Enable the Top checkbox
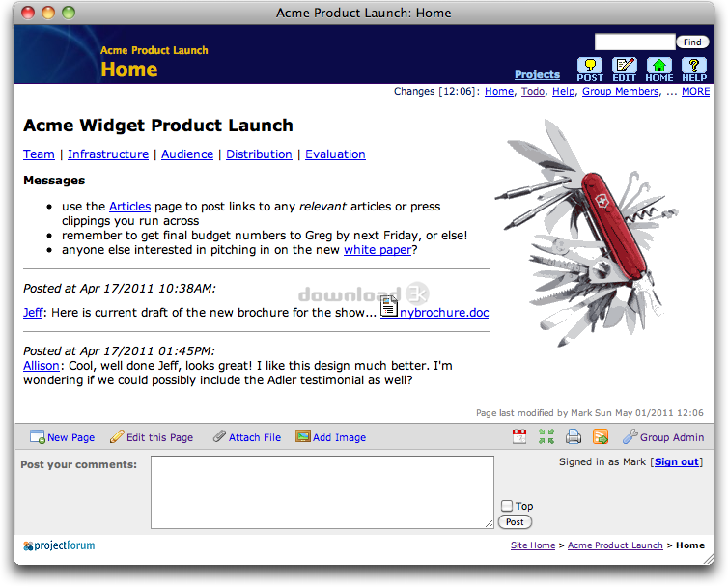Image resolution: width=728 pixels, height=587 pixels. point(507,506)
